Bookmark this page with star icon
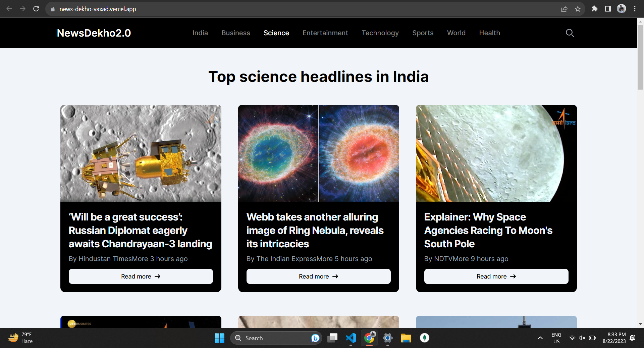Image resolution: width=644 pixels, height=348 pixels. 578,9
